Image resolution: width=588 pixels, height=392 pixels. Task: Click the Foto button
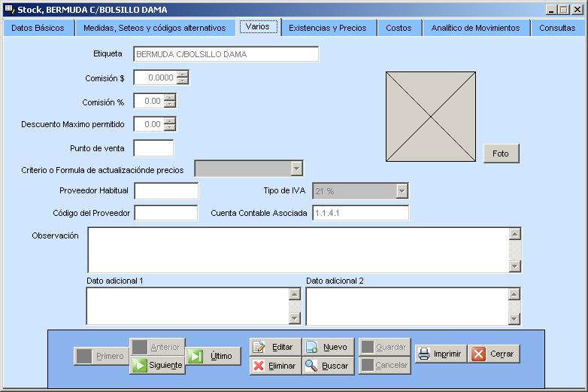pyautogui.click(x=501, y=153)
